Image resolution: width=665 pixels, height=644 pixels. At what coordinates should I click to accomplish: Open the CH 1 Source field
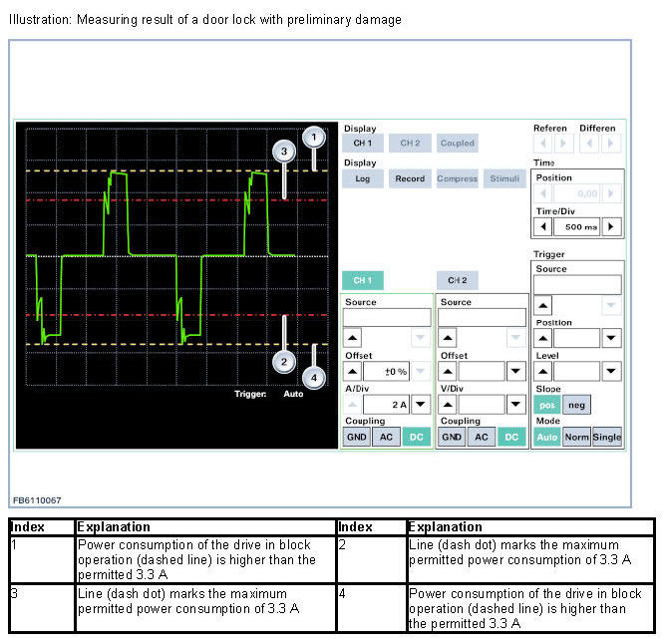387,317
